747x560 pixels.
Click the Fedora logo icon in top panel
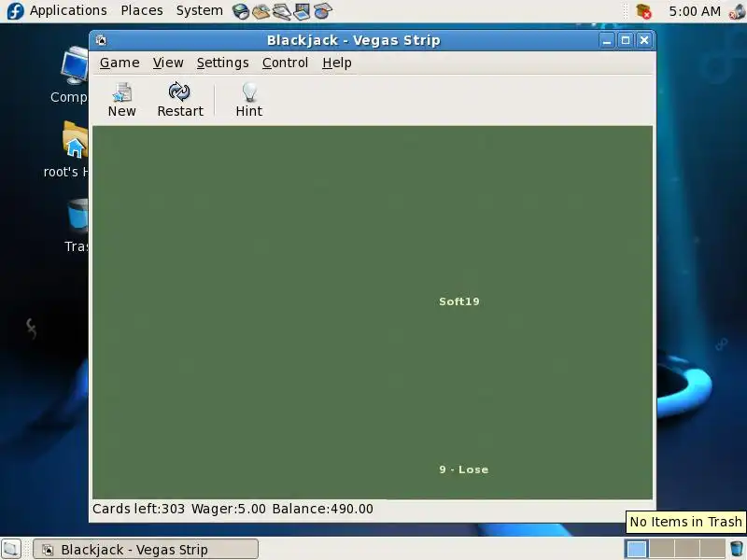pos(15,11)
